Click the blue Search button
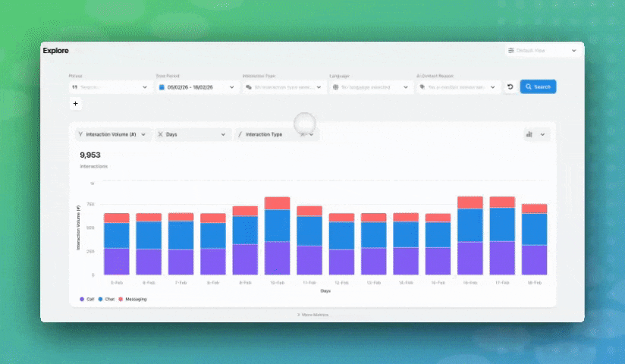Image resolution: width=625 pixels, height=364 pixels. 538,87
